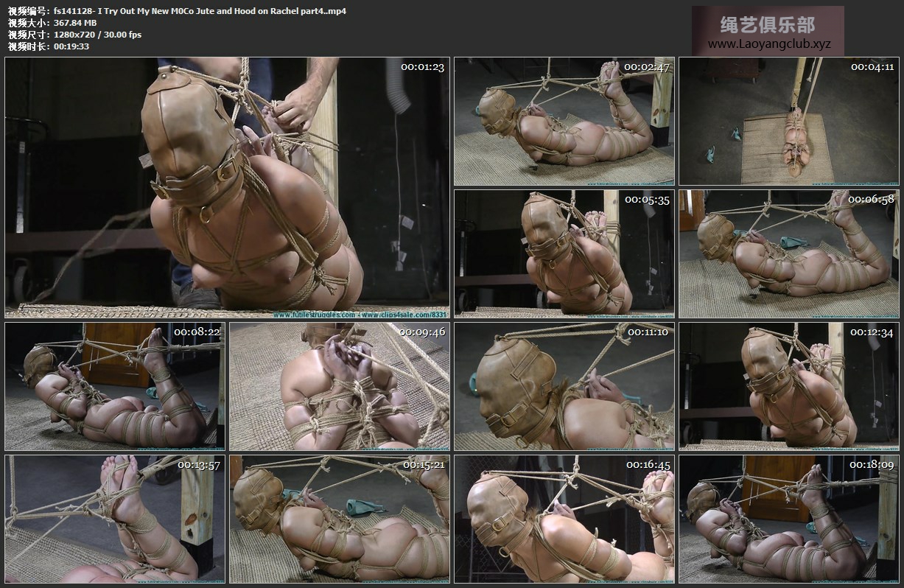
Task: Select the frame at 00:11:10
Action: coord(564,386)
